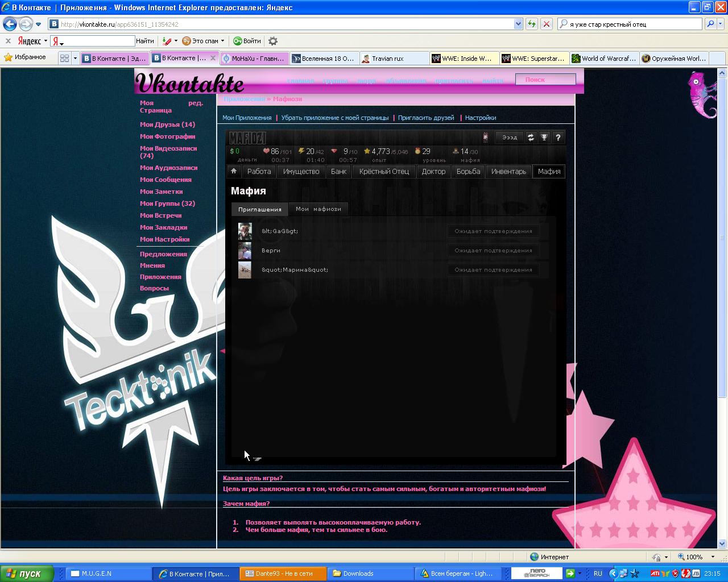Click the browser address bar URL
This screenshot has width=728, height=582.
pyautogui.click(x=281, y=24)
